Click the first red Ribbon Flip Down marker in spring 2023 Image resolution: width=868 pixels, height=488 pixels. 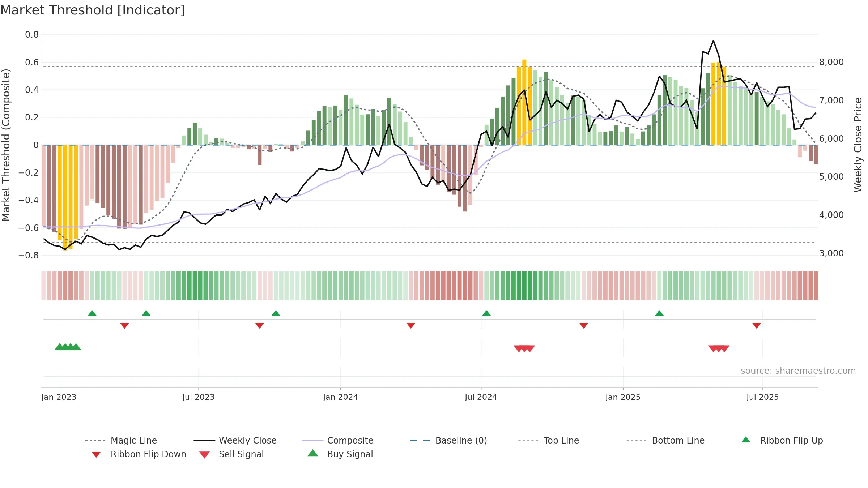pos(125,326)
